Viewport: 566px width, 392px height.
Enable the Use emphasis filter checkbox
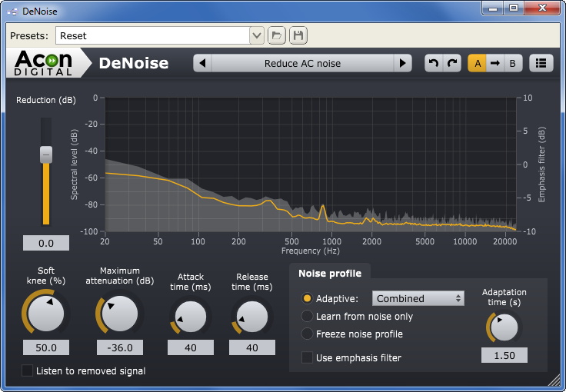click(x=308, y=357)
